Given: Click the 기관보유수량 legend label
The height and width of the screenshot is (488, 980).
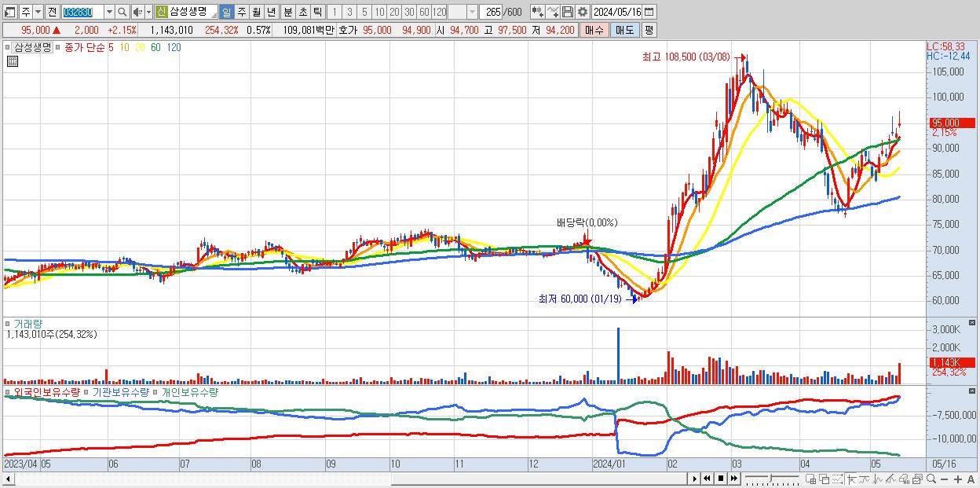Looking at the screenshot, I should [120, 391].
